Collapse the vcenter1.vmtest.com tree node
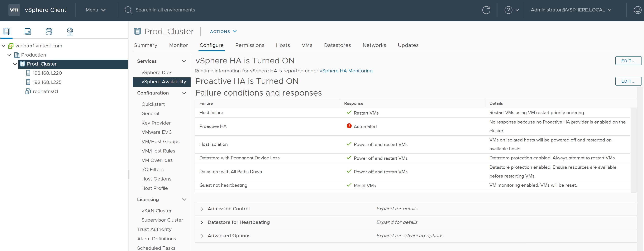644x251 pixels. pos(4,46)
